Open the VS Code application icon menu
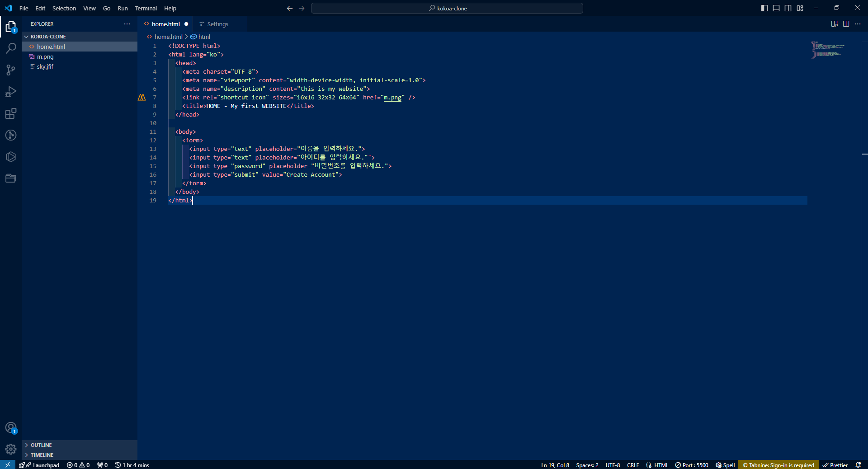This screenshot has width=868, height=469. (8, 8)
